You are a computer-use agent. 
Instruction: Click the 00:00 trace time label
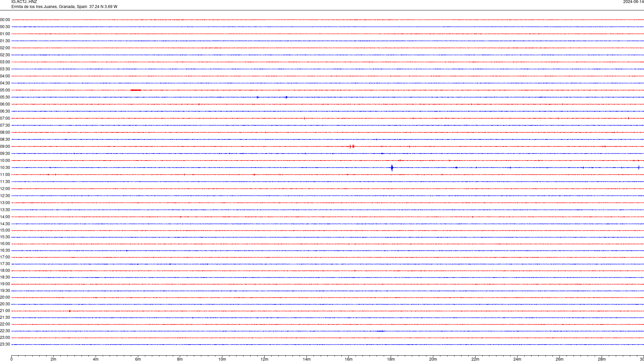coord(5,20)
